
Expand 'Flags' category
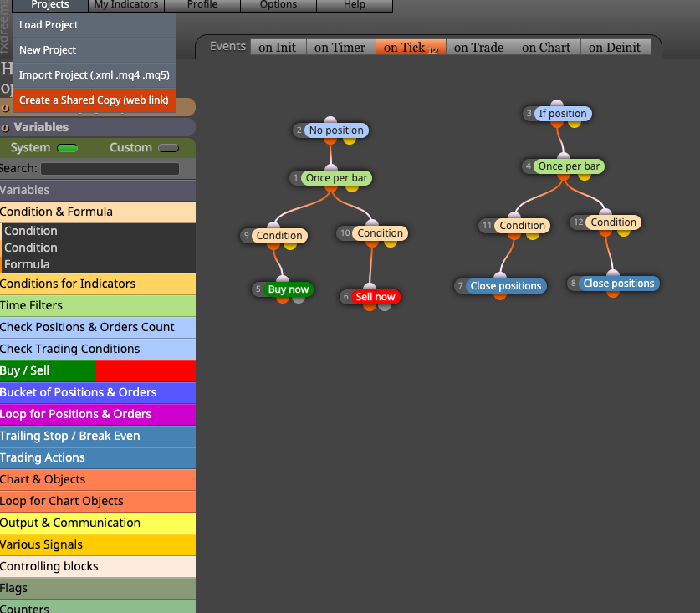pyautogui.click(x=98, y=589)
